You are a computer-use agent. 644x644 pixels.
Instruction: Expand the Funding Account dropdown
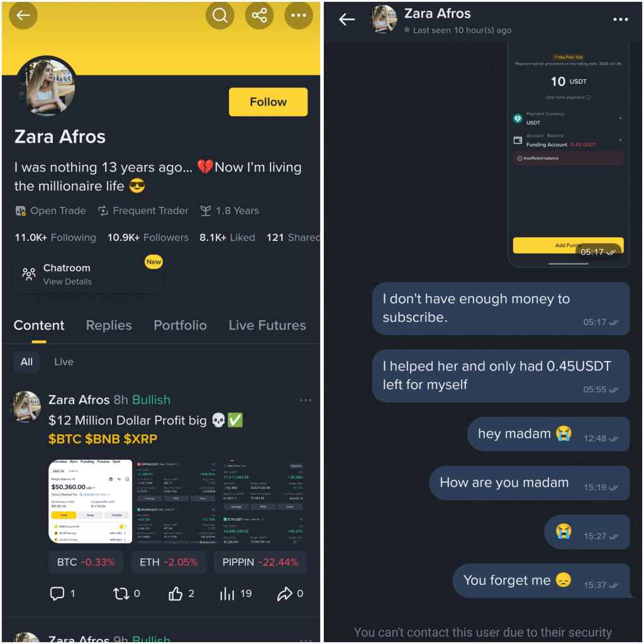point(620,140)
